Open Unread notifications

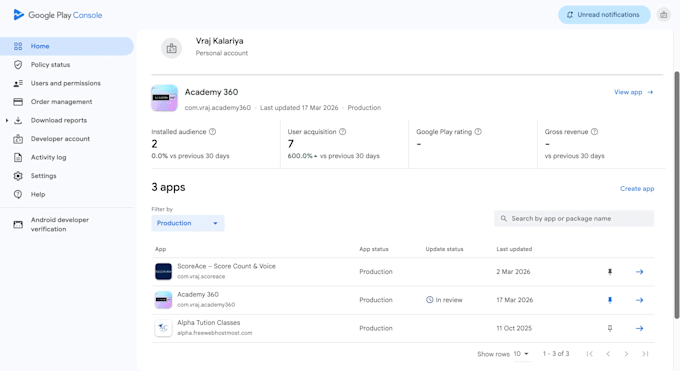pyautogui.click(x=604, y=15)
